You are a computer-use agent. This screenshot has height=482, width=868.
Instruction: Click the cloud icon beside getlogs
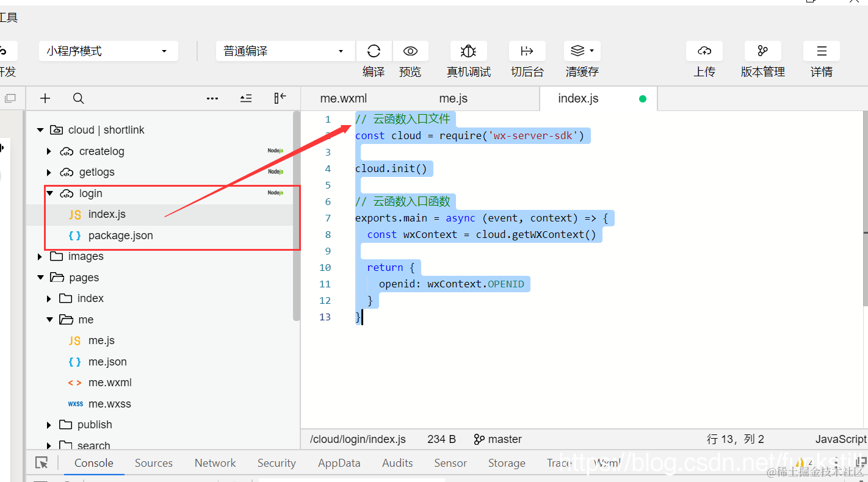[67, 172]
